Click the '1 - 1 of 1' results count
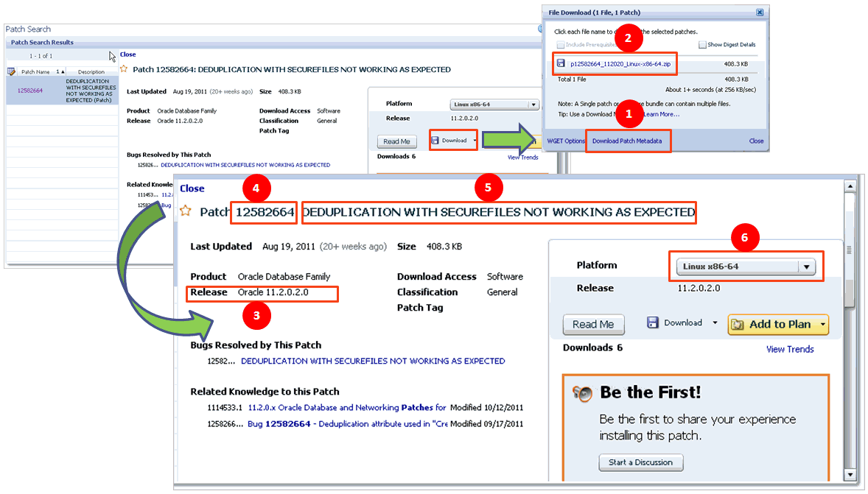This screenshot has height=494, width=868. tap(41, 56)
